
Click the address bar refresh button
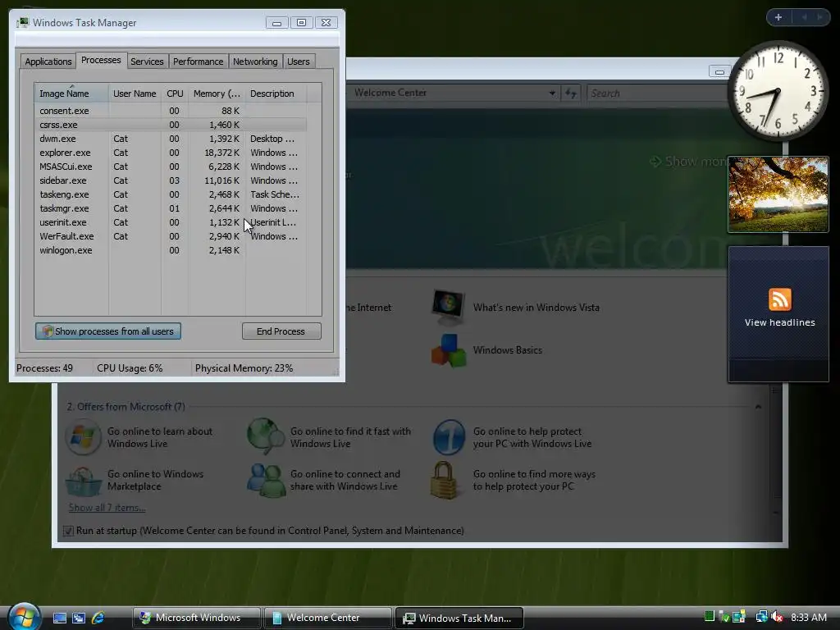(571, 94)
